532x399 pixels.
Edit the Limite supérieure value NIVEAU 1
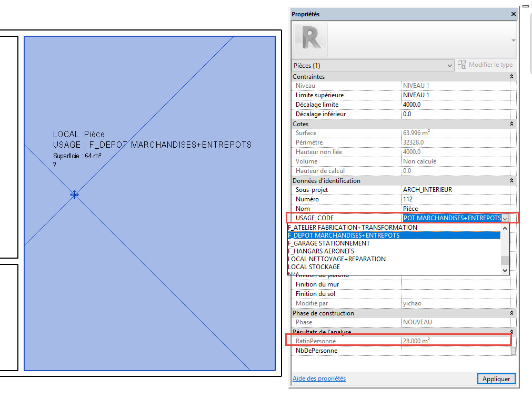point(456,95)
